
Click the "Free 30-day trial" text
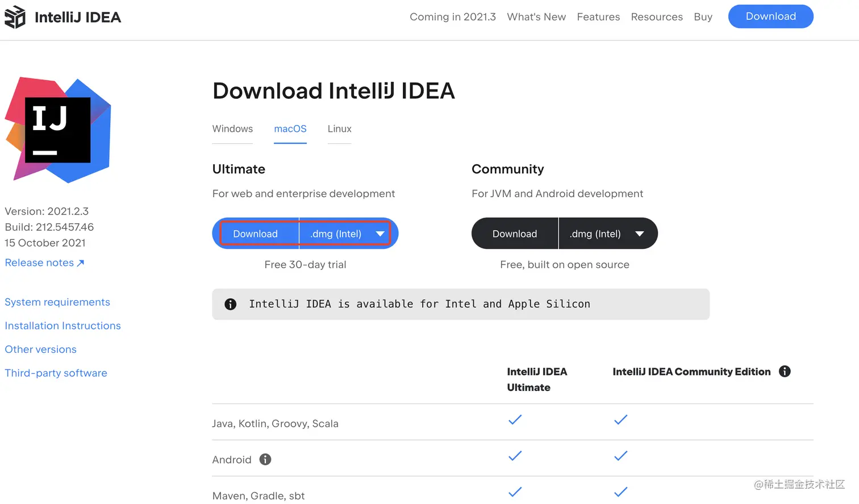point(305,265)
